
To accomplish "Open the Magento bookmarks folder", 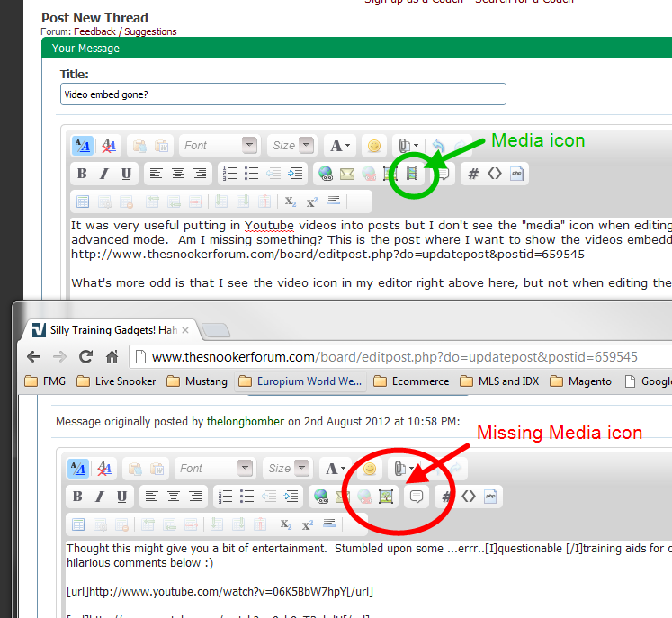I will pyautogui.click(x=581, y=381).
